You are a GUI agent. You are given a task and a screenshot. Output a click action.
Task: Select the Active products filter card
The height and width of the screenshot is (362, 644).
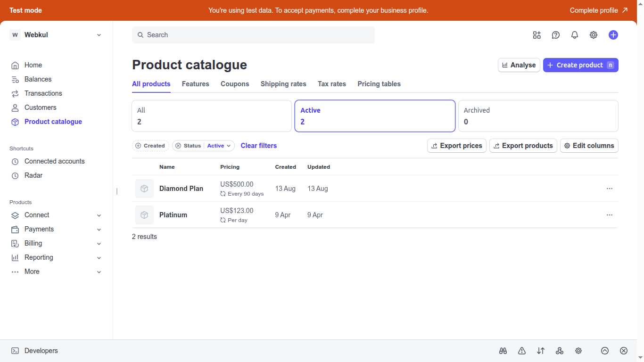(x=375, y=116)
